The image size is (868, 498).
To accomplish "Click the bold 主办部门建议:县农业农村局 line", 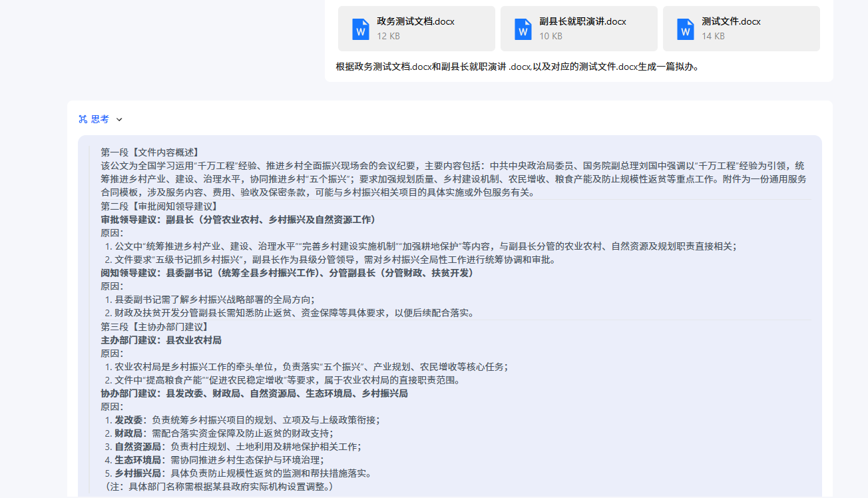I will click(x=161, y=340).
